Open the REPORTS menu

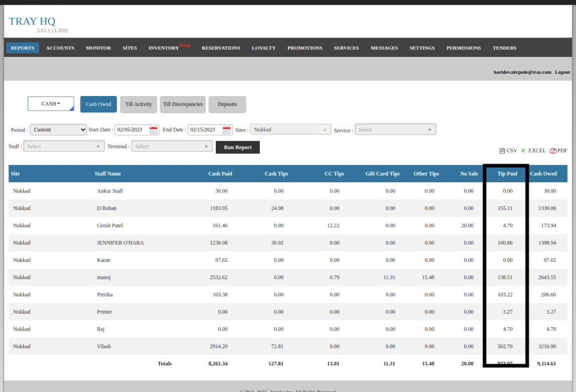pyautogui.click(x=23, y=48)
